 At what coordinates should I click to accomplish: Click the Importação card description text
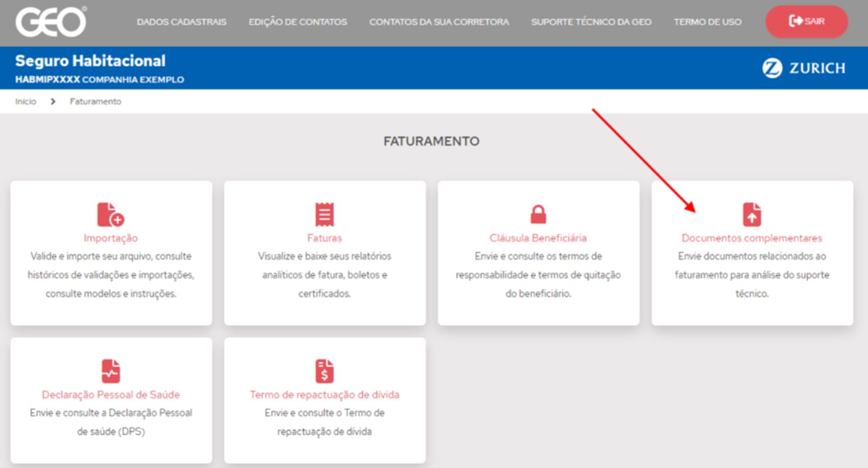(111, 275)
